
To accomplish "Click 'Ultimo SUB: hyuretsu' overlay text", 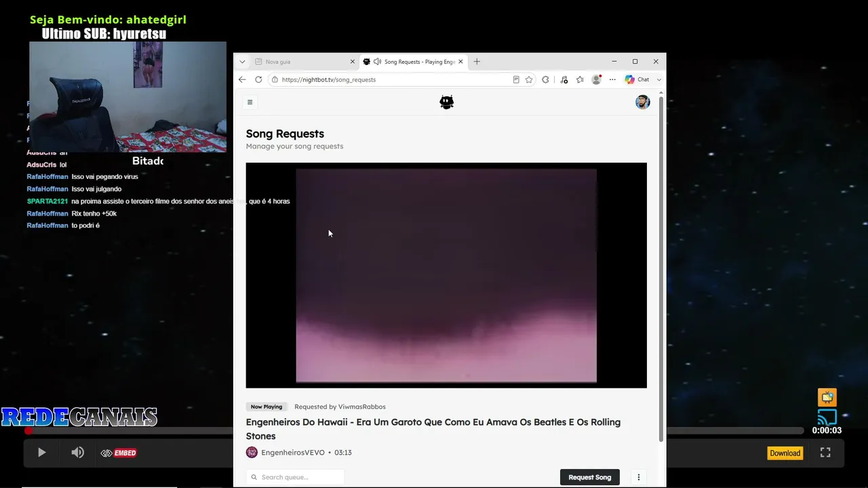I will (x=104, y=34).
